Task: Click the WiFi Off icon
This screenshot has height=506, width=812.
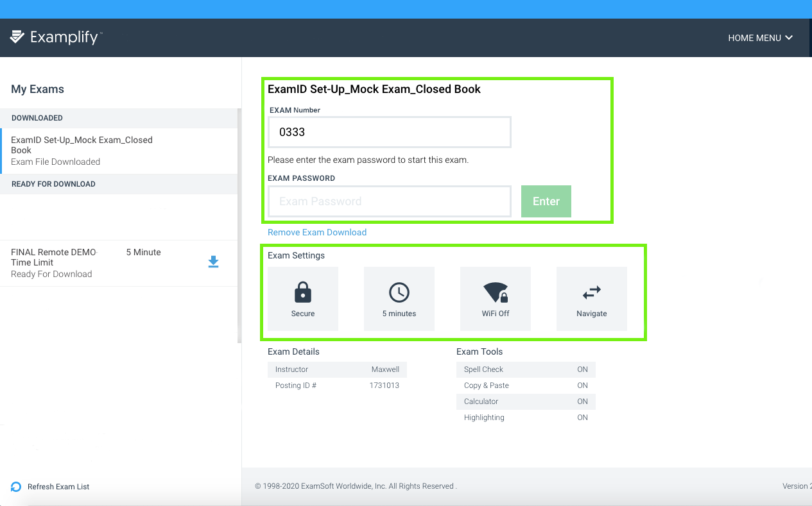Action: tap(496, 293)
